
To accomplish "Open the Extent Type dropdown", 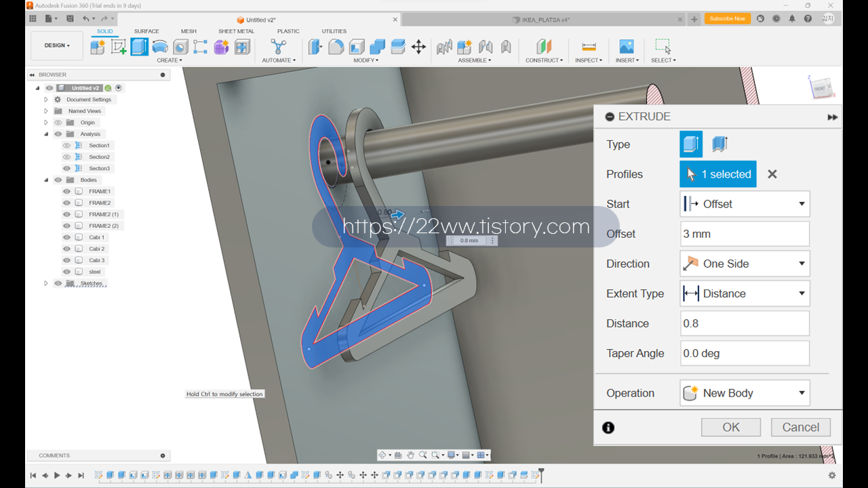I will pyautogui.click(x=745, y=293).
